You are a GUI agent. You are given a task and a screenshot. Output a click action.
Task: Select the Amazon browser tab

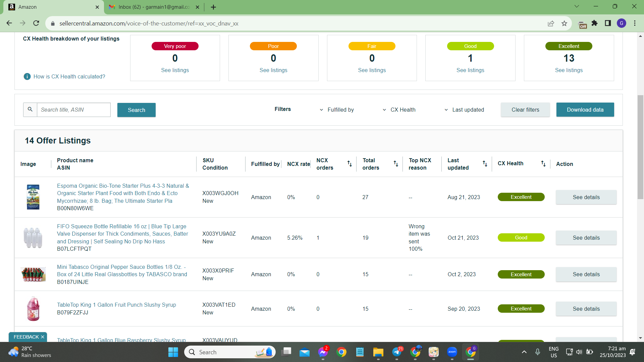pos(53,7)
